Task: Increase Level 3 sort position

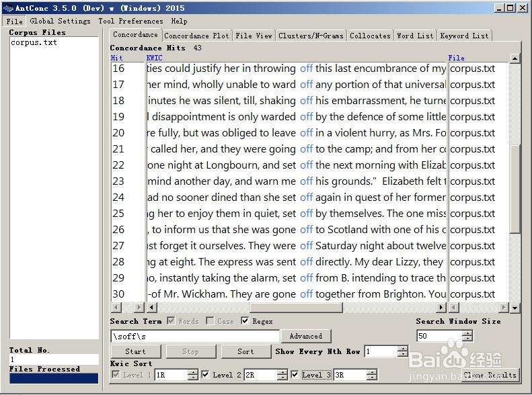Action: click(x=371, y=372)
